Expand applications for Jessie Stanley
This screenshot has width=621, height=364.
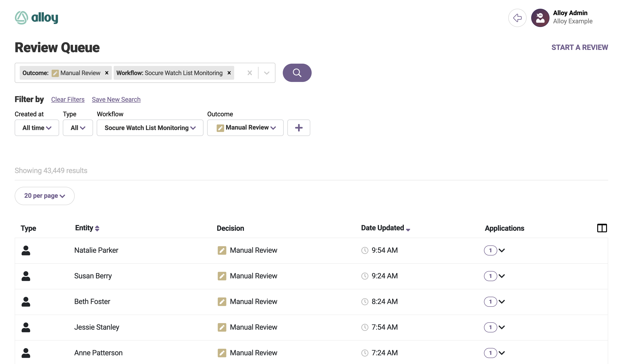pos(502,327)
